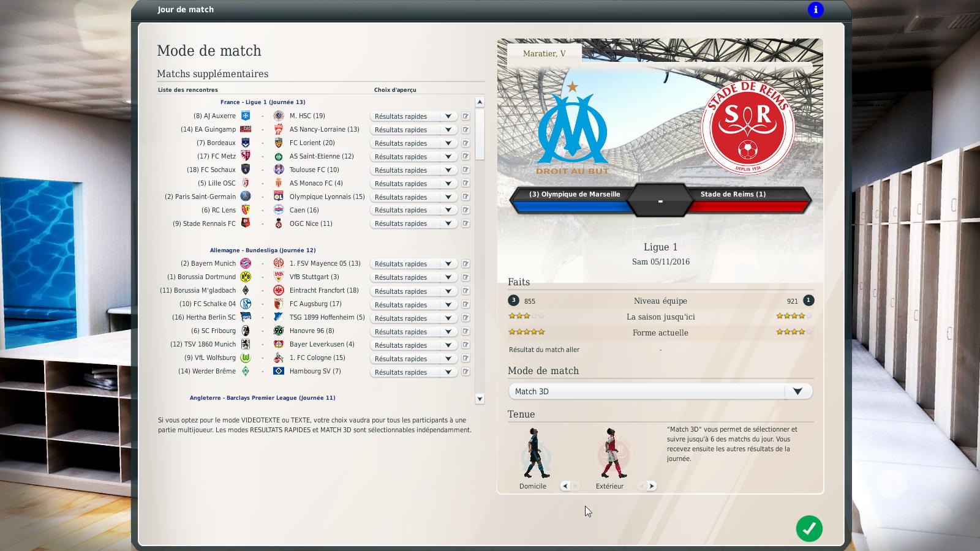Select next away kit (Extérieur) arrow

pyautogui.click(x=651, y=485)
